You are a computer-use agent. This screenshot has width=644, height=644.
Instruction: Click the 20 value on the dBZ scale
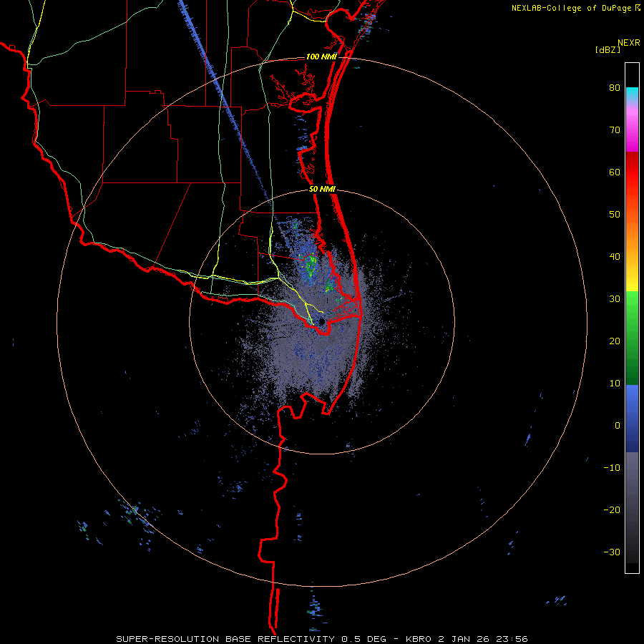click(x=615, y=341)
